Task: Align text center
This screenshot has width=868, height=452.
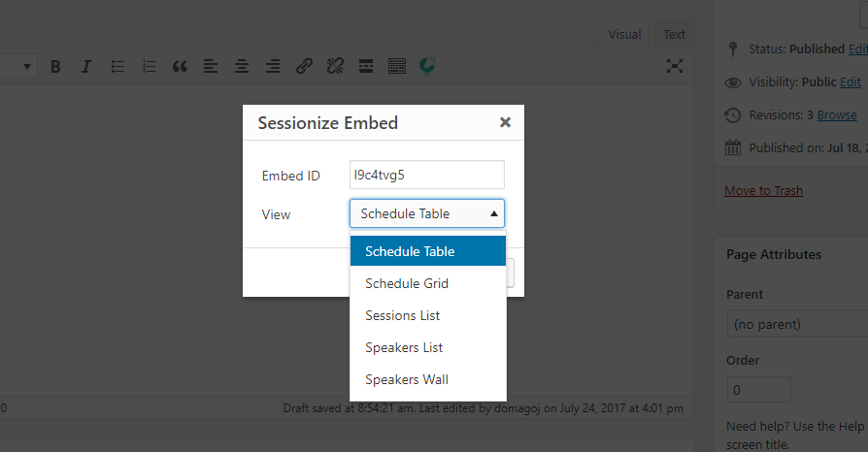Action: click(x=242, y=67)
